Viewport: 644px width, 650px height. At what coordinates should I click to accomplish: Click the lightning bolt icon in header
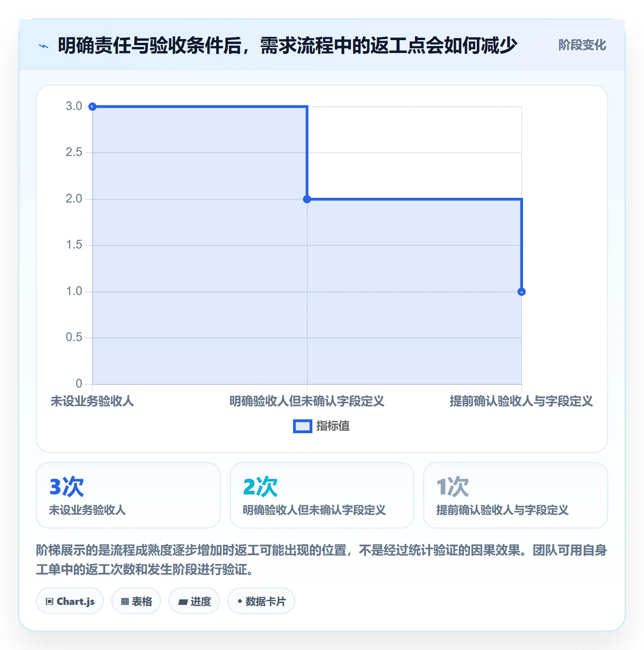[44, 46]
